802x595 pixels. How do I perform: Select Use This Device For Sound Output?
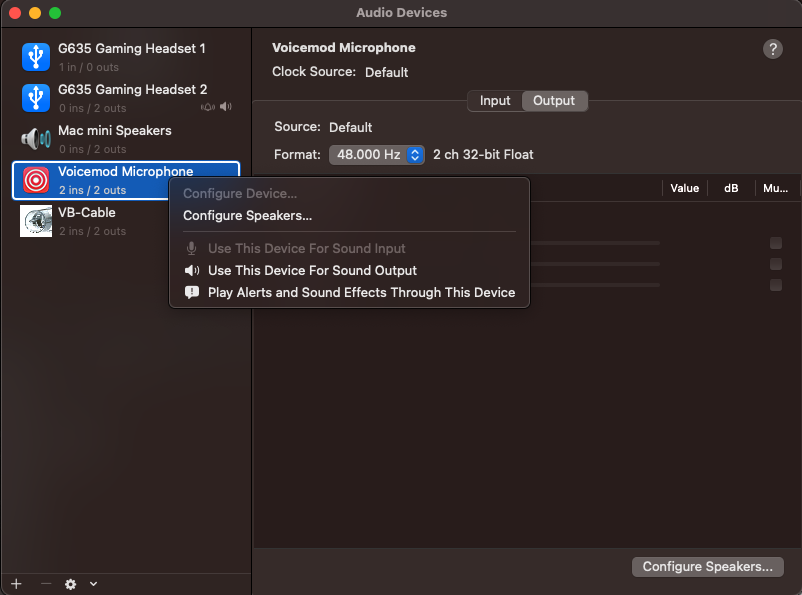pos(349,271)
